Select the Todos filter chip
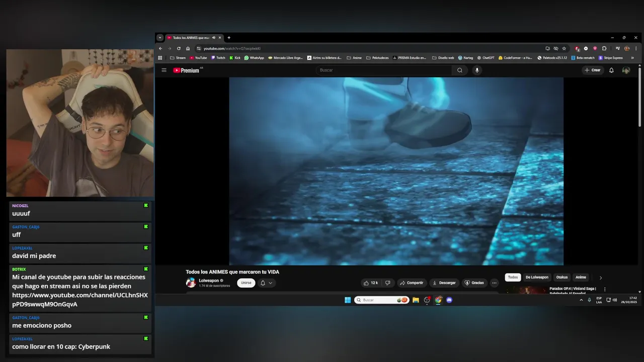 click(x=513, y=277)
